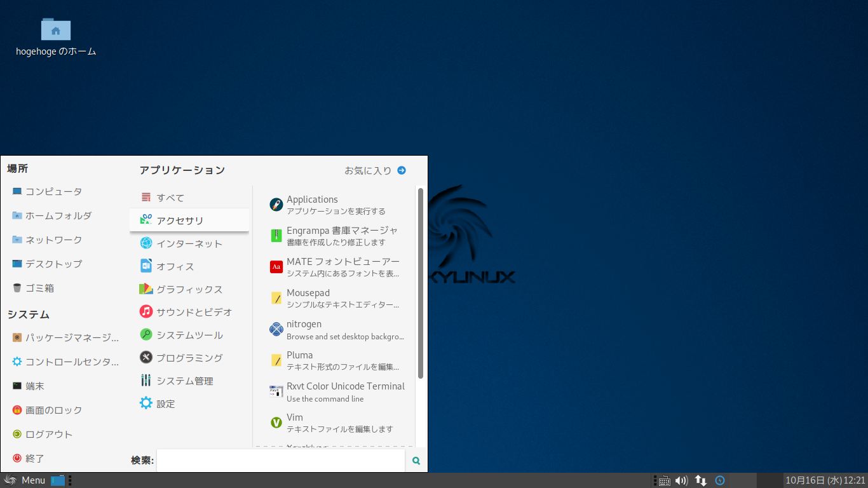
Task: Select システム管理 category
Action: click(189, 381)
